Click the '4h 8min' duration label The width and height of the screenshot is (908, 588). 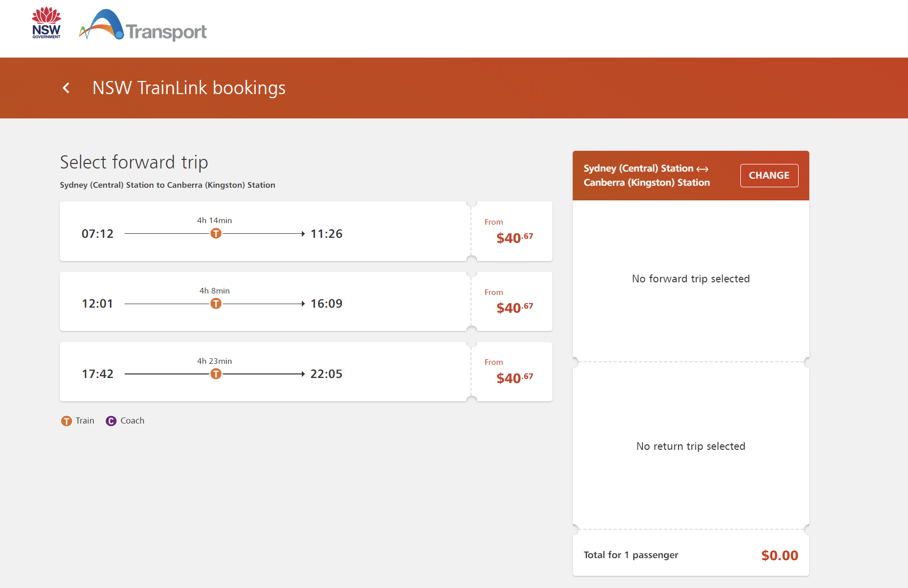click(215, 291)
